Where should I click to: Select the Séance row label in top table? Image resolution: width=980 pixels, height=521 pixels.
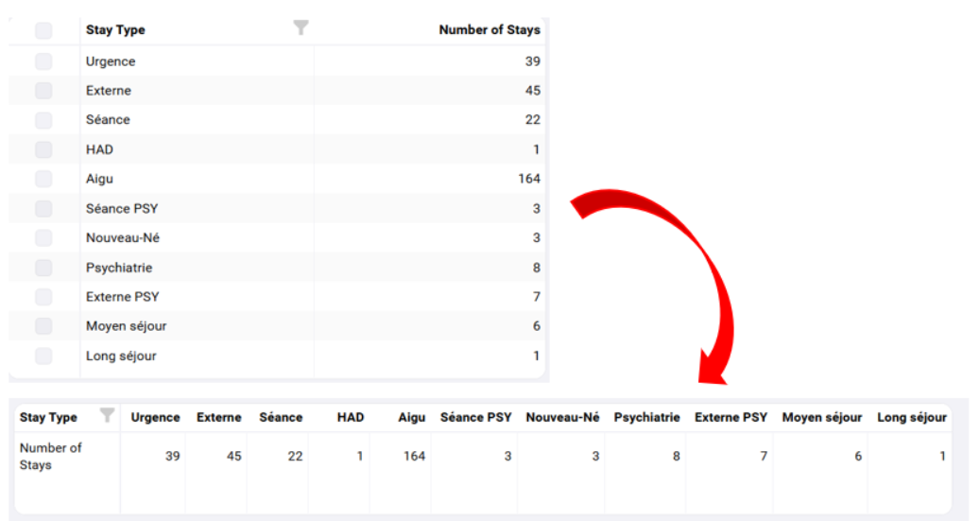pyautogui.click(x=108, y=120)
